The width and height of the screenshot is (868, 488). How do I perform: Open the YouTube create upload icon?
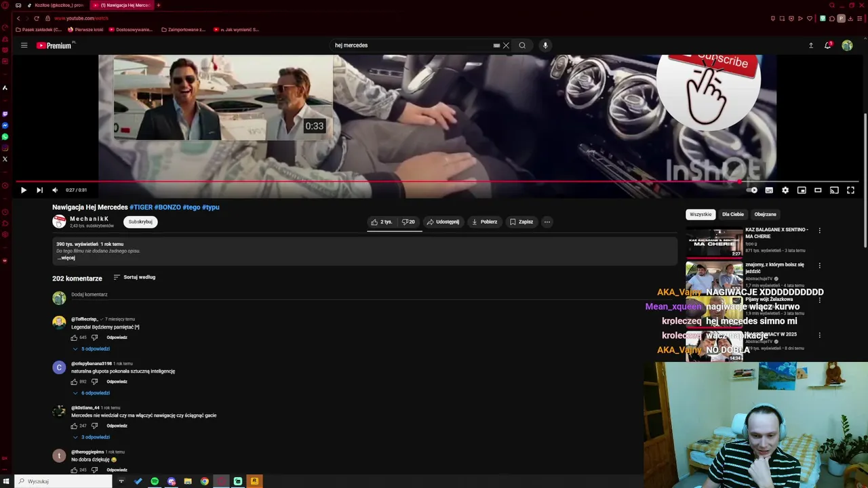(x=810, y=45)
